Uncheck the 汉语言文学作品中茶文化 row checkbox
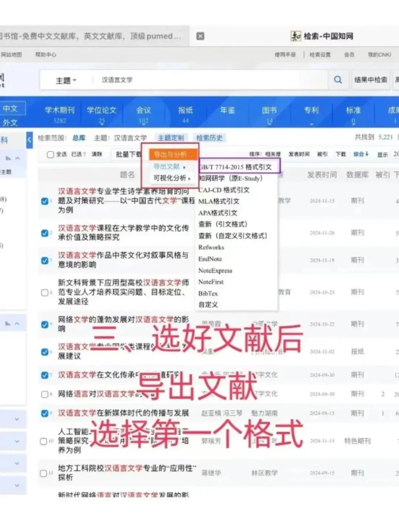Image resolution: width=399 pixels, height=532 pixels. (44, 261)
